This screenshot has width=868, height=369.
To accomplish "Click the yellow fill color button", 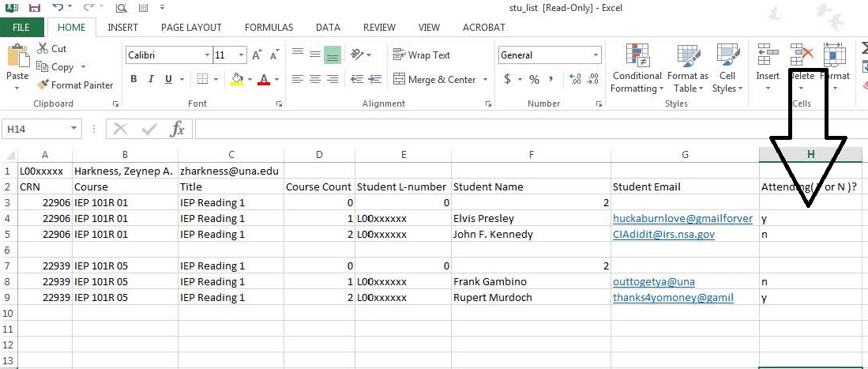I will point(236,79).
